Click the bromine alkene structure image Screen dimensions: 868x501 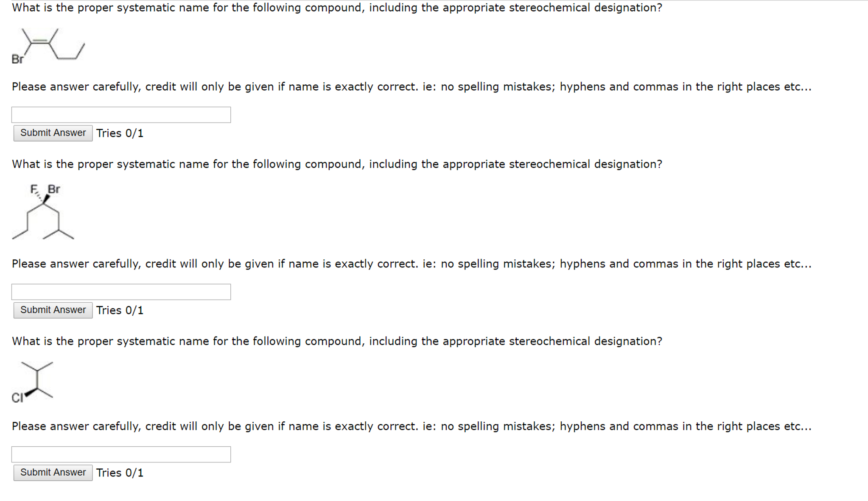(49, 45)
